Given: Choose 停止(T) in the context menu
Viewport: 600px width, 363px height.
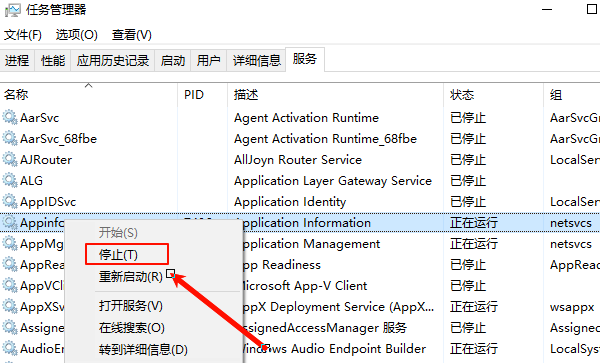Looking at the screenshot, I should 118,254.
